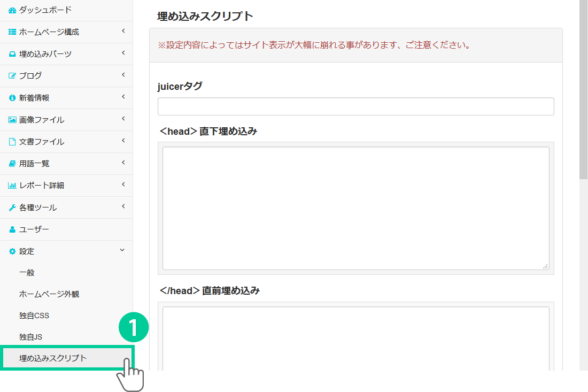The width and height of the screenshot is (588, 392).
Task: Open the 独自CSS settings page
Action: pyautogui.click(x=34, y=316)
